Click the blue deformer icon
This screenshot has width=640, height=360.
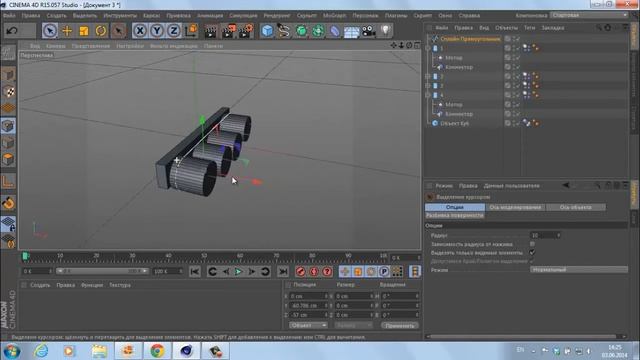point(335,31)
